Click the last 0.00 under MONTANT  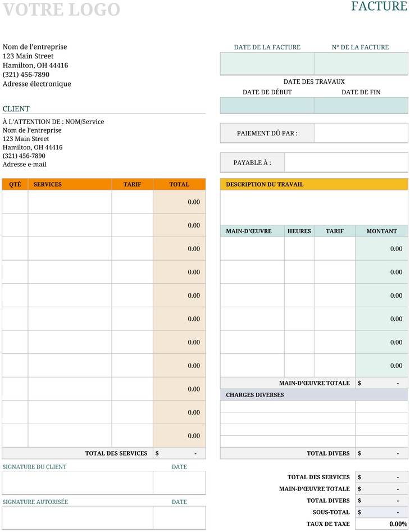381,365
